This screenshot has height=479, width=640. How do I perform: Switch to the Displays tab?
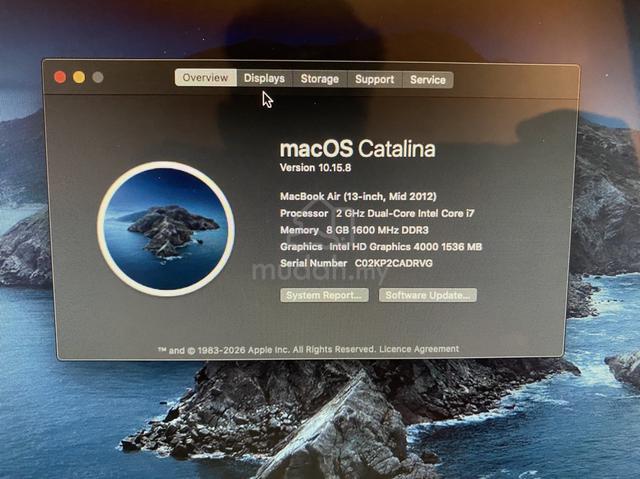pyautogui.click(x=264, y=78)
